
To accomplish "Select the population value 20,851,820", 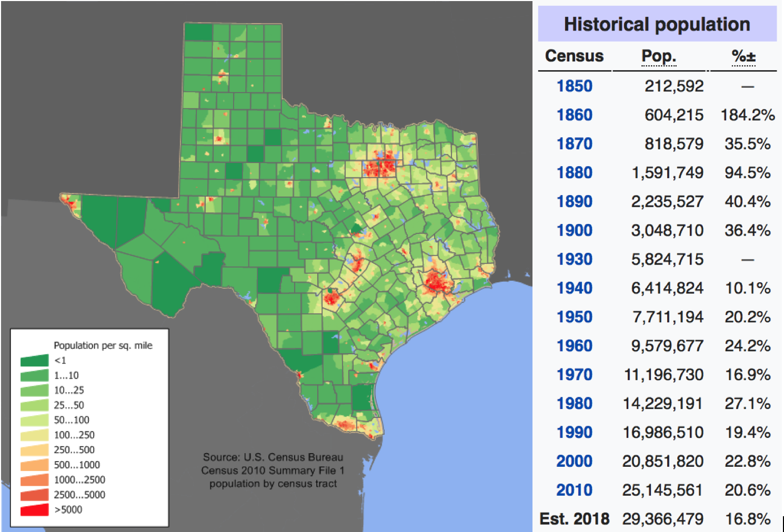I will tap(663, 462).
